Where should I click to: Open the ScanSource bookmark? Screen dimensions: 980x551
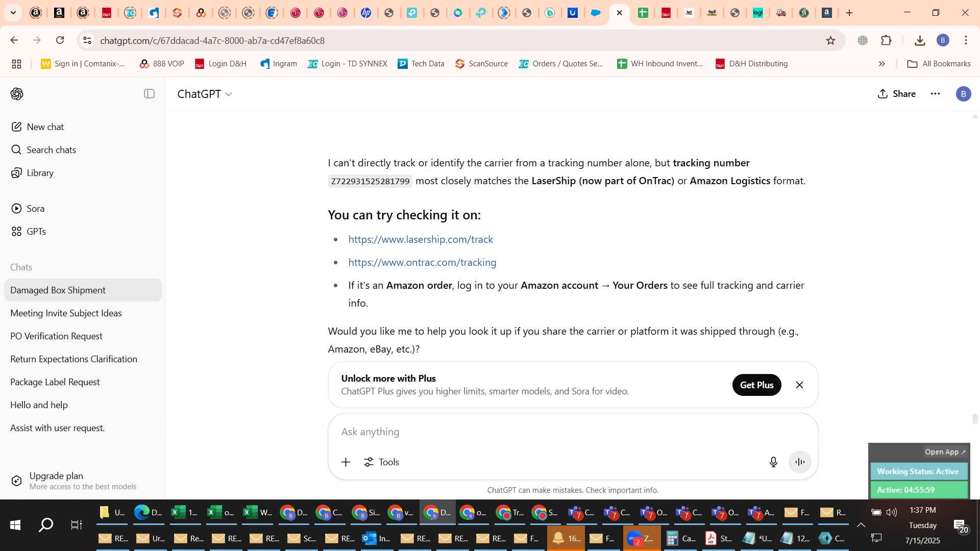481,64
